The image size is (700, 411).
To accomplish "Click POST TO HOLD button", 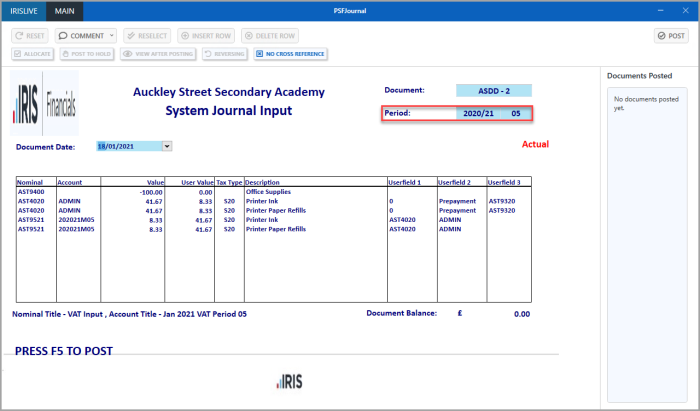I will pos(87,54).
